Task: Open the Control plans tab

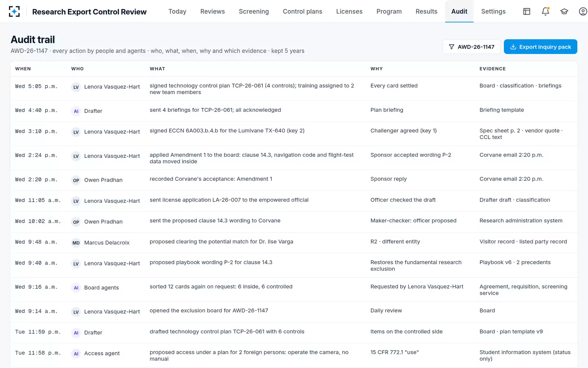Action: pyautogui.click(x=303, y=11)
